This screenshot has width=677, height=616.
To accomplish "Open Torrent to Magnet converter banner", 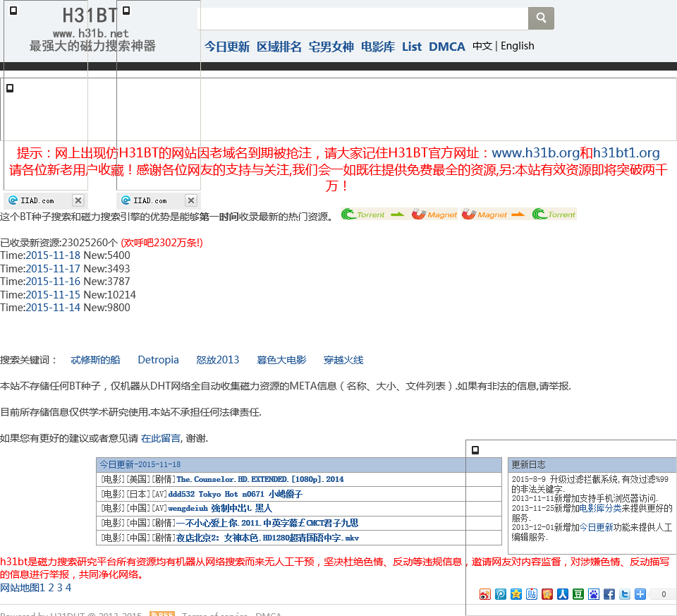I will [398, 215].
